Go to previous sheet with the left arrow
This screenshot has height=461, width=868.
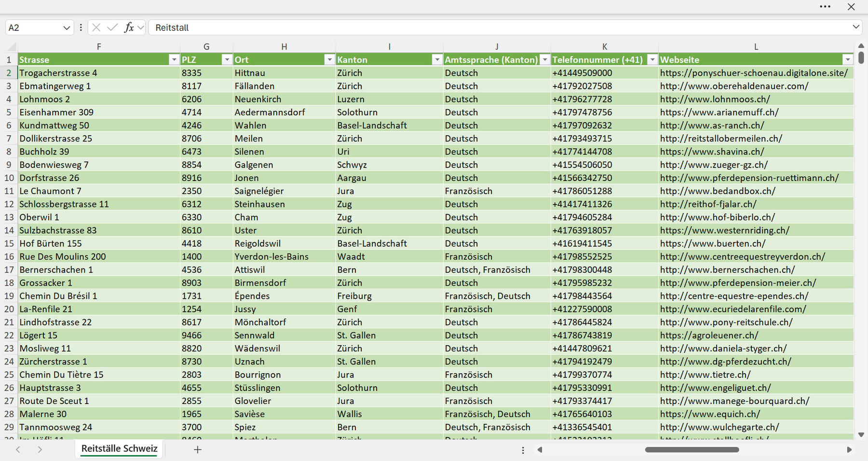18,449
